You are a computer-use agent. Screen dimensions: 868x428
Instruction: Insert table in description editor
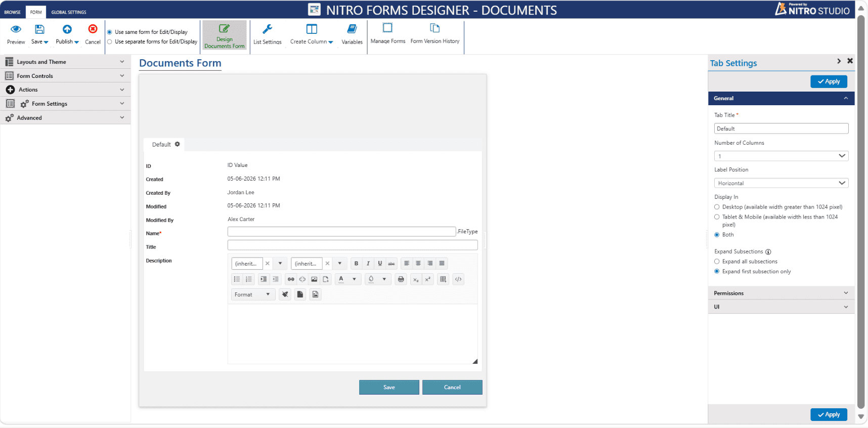tap(443, 279)
